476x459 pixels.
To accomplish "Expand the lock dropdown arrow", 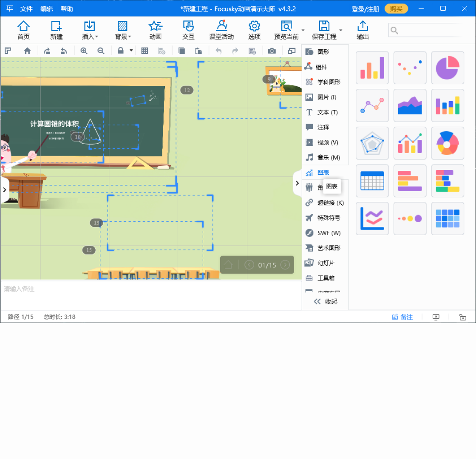I will point(131,51).
